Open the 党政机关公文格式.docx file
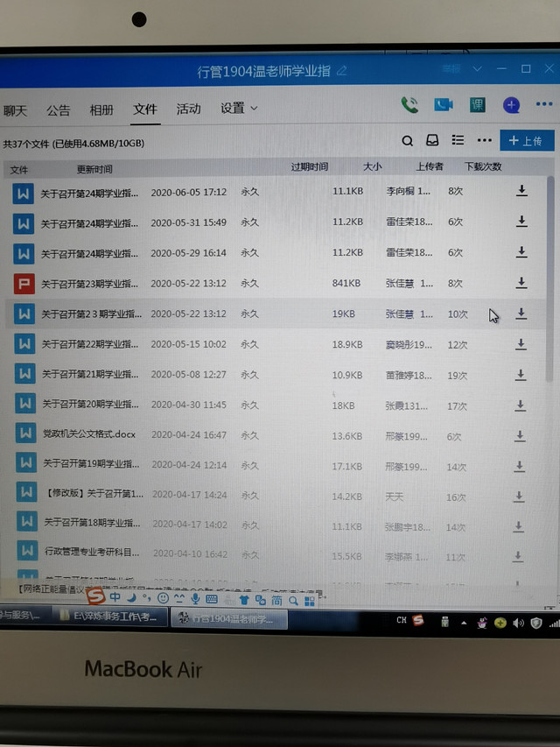Image resolution: width=560 pixels, height=747 pixels. click(x=87, y=435)
